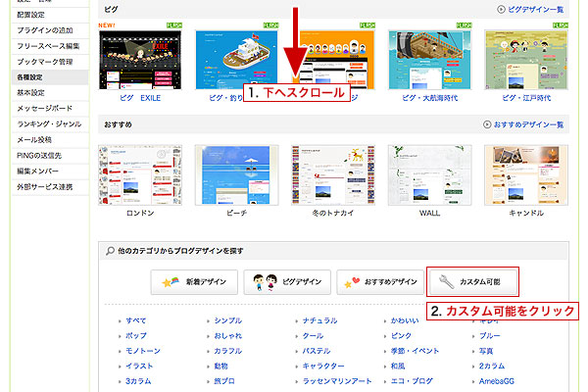
Task: Open the モノトーン category link
Action: (x=143, y=351)
